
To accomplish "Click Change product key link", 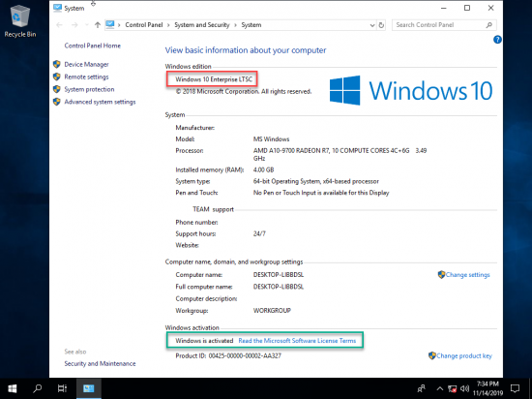I will tap(463, 355).
